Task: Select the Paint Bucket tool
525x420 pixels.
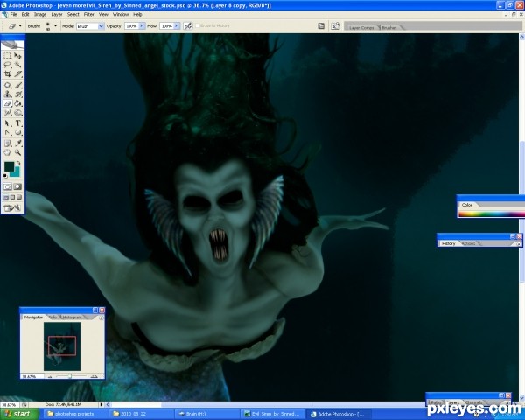Action: tap(17, 103)
